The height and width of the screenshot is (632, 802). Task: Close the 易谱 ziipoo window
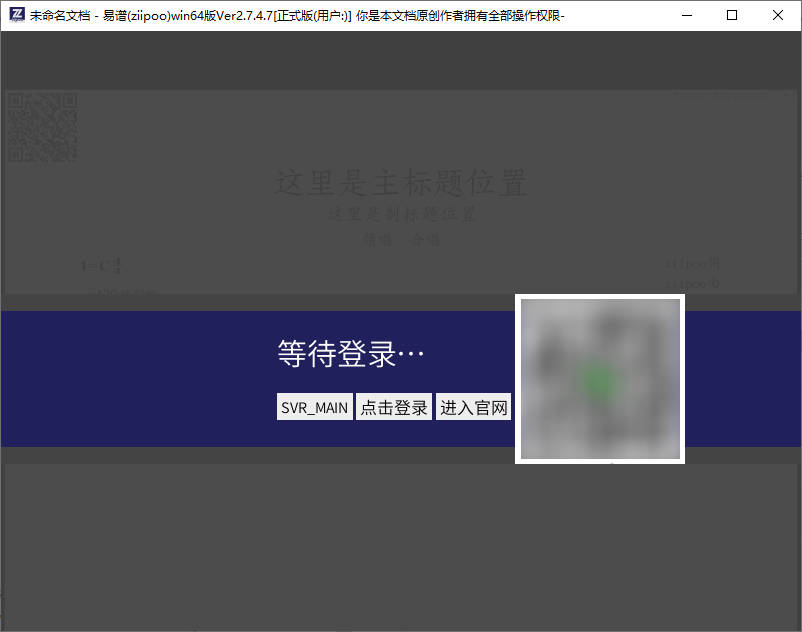click(777, 15)
